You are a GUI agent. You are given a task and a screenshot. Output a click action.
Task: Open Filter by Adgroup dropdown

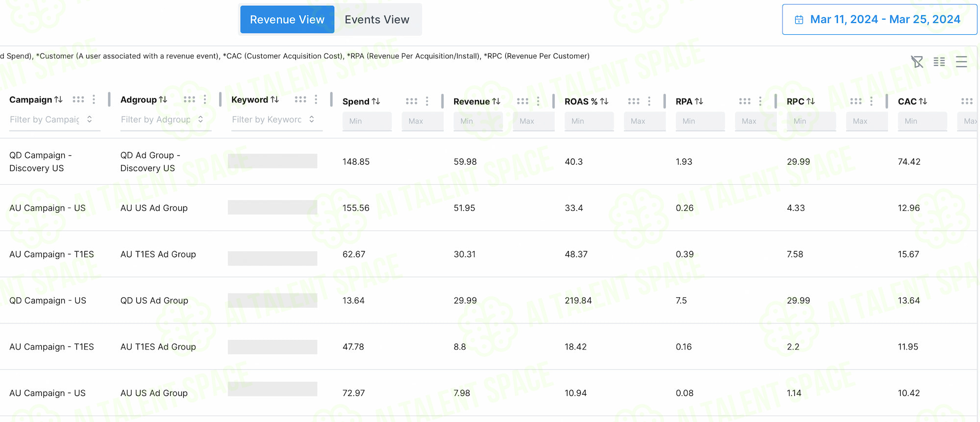(166, 120)
